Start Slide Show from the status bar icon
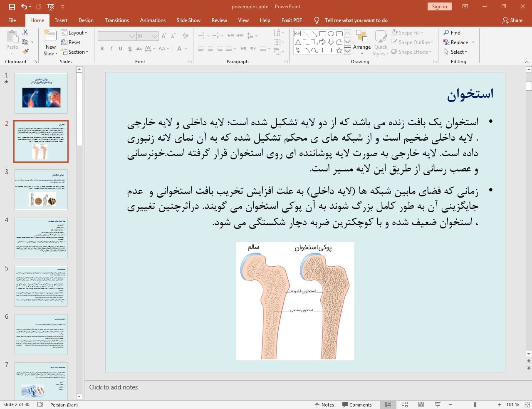This screenshot has width=532, height=409. (x=438, y=404)
